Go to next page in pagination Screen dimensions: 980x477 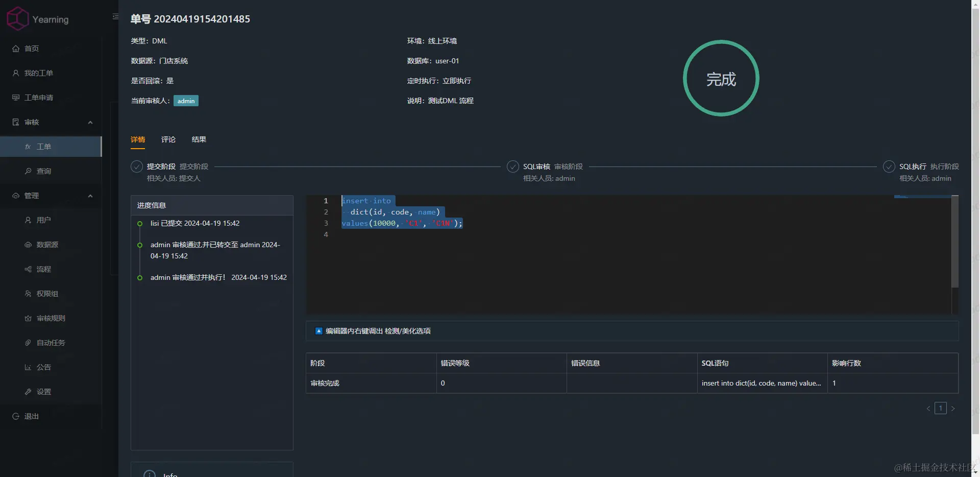(953, 409)
